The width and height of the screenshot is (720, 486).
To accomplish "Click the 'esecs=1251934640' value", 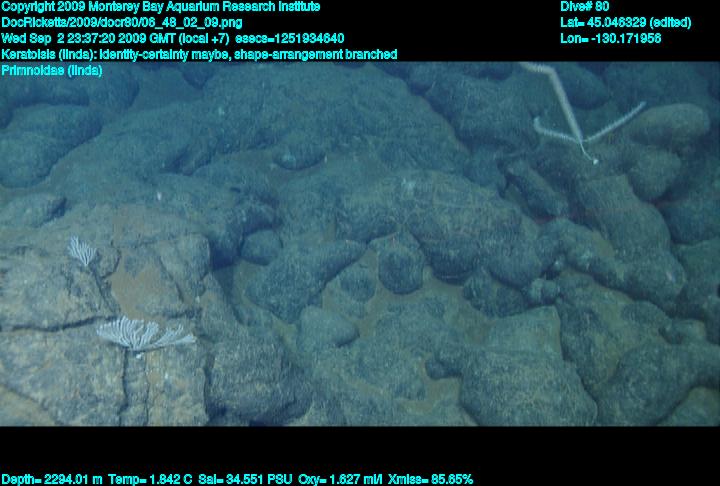I will (290, 39).
